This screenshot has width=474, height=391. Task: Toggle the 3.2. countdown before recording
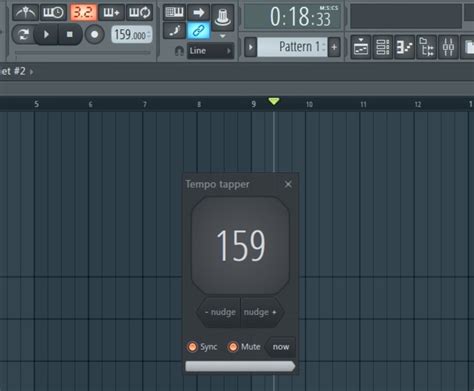point(83,13)
